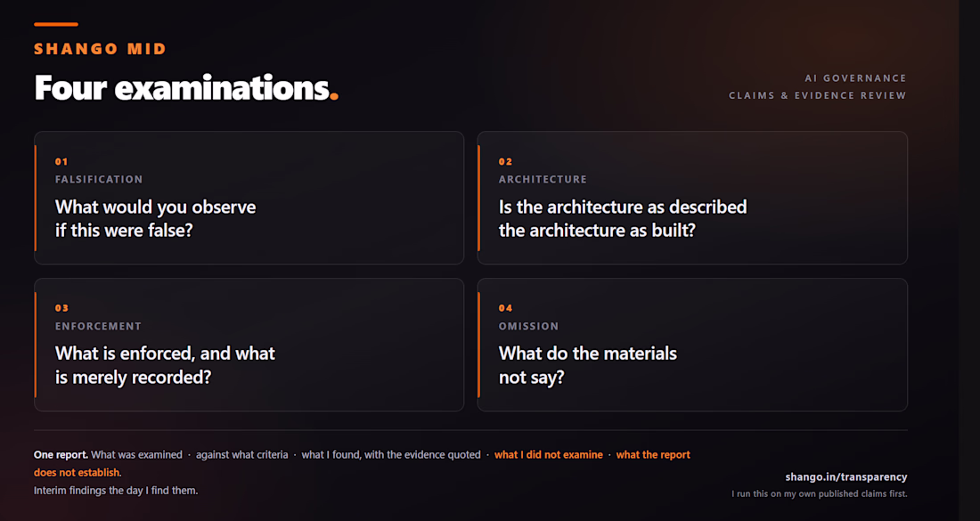
Task: Visit the shango.in/transparency link
Action: tap(846, 476)
